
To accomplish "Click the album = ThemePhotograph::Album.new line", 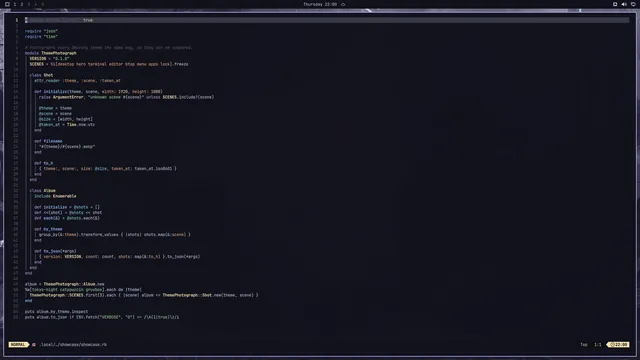I will point(64,284).
